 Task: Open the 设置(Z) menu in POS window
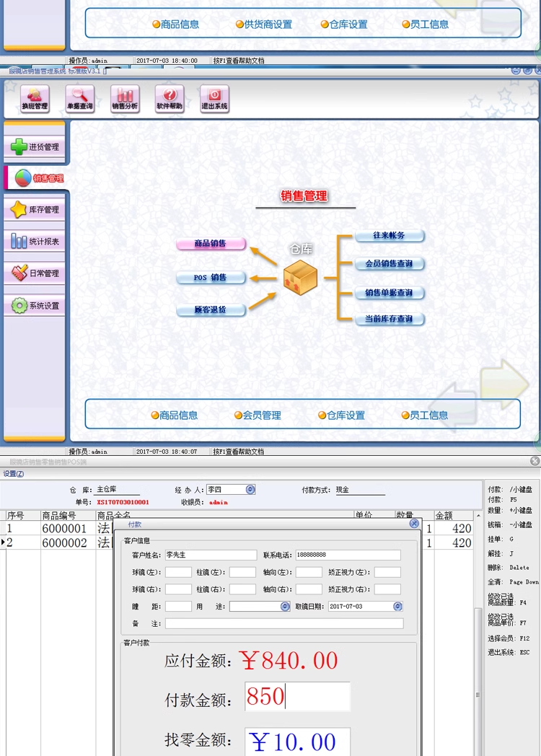(13, 473)
